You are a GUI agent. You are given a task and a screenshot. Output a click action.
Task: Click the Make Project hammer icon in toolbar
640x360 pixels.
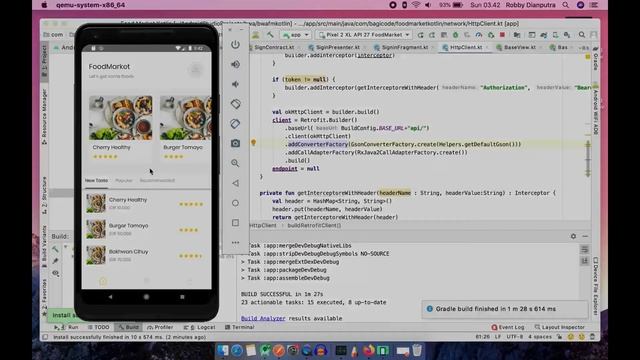click(270, 35)
